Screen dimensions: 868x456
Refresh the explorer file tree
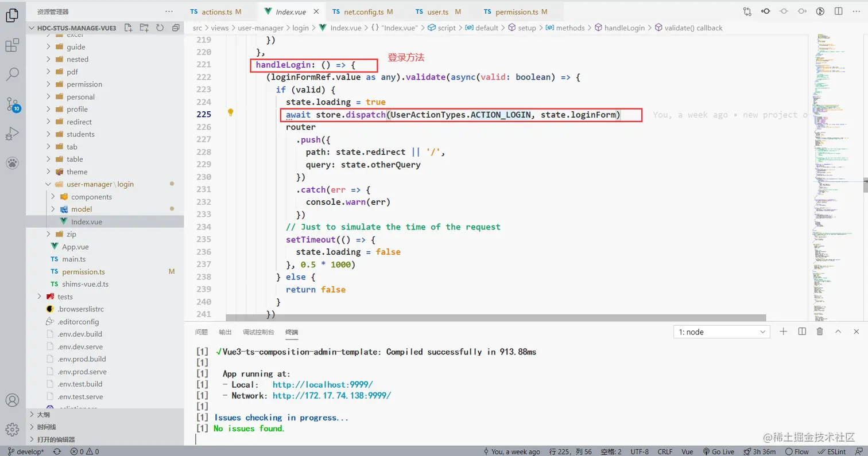click(x=160, y=28)
